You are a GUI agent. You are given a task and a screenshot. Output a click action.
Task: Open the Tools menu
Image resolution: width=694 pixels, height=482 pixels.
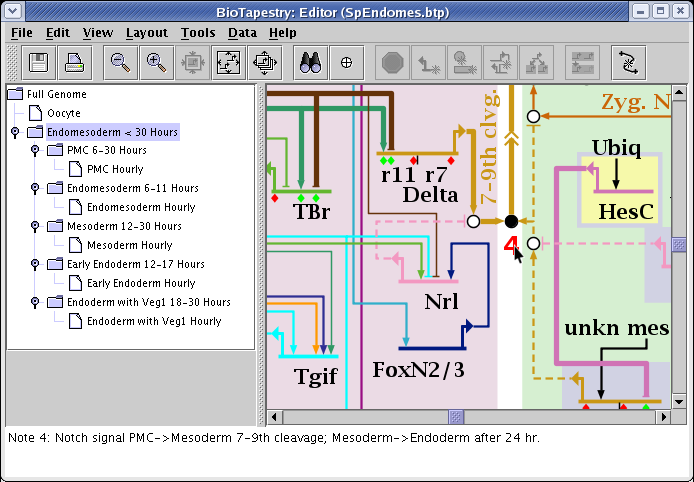click(x=198, y=33)
